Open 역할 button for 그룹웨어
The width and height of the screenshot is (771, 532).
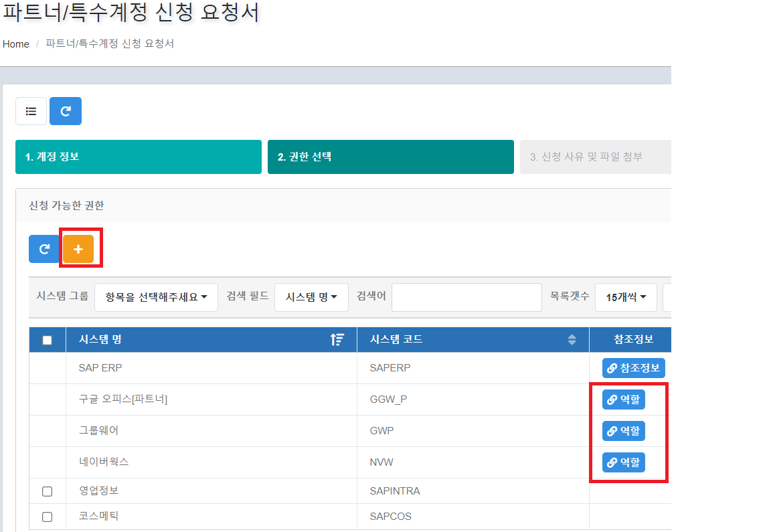coord(624,431)
